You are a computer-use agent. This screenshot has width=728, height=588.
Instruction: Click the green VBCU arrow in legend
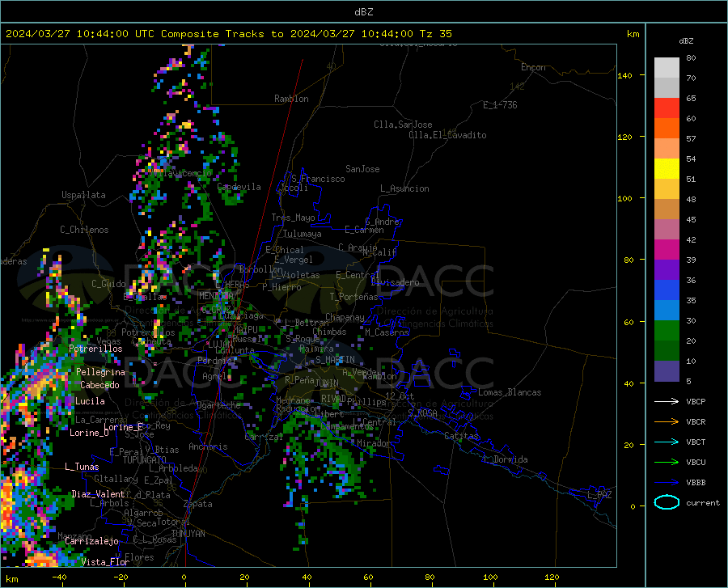click(667, 463)
